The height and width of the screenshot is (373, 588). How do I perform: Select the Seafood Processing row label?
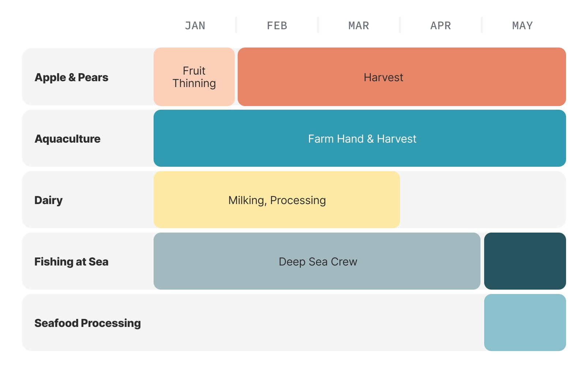point(87,323)
